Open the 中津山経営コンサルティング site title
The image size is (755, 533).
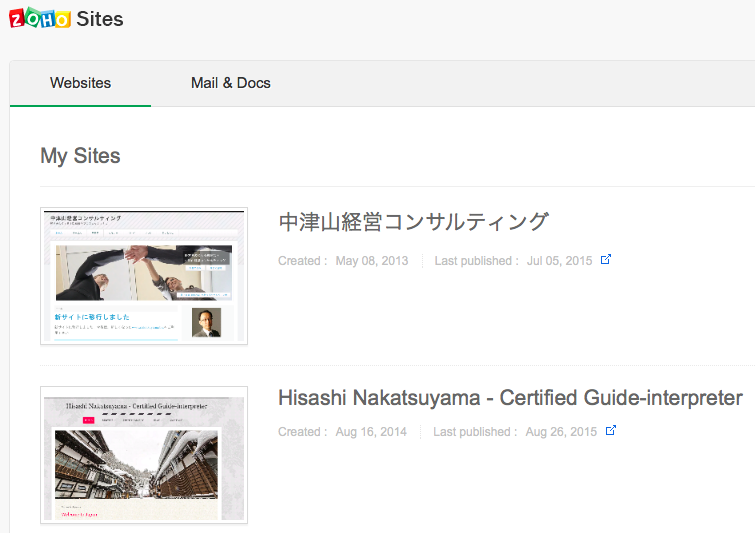(413, 222)
